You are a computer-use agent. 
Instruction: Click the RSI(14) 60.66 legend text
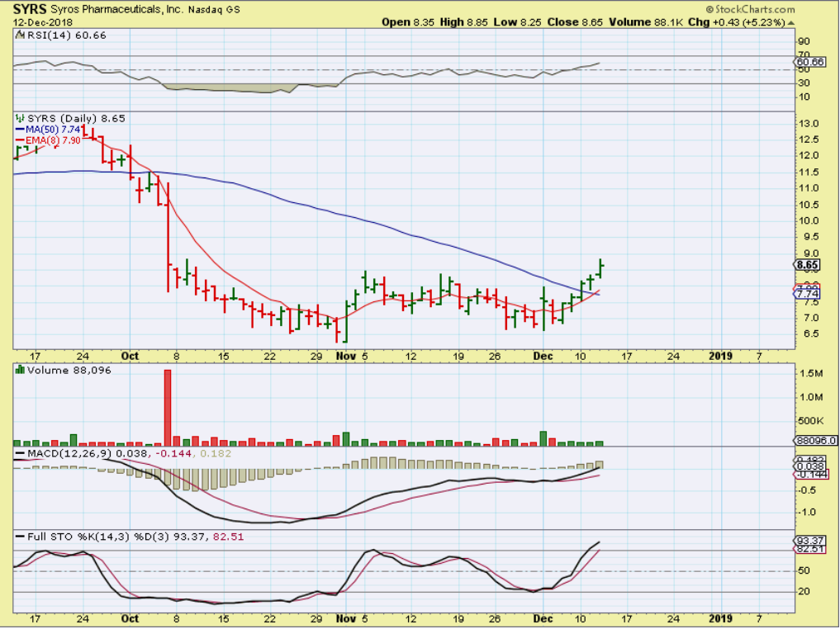click(66, 35)
